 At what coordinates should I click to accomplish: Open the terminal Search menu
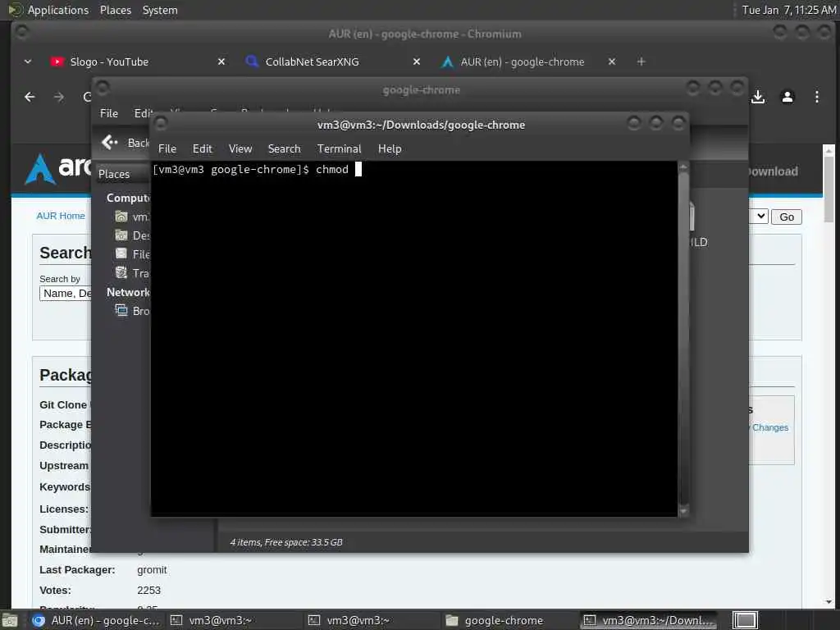(284, 148)
